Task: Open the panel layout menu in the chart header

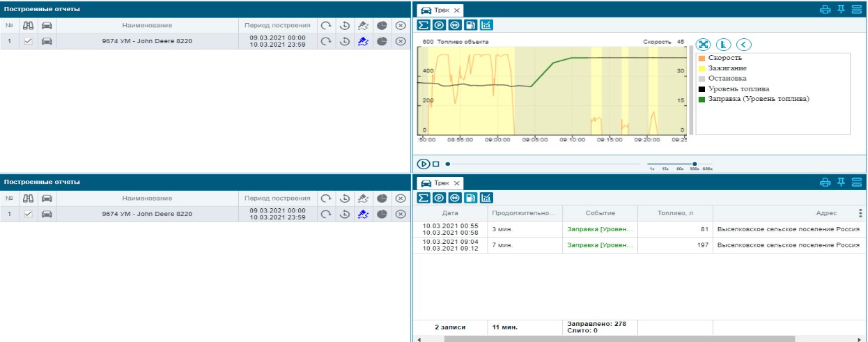Action: (856, 10)
